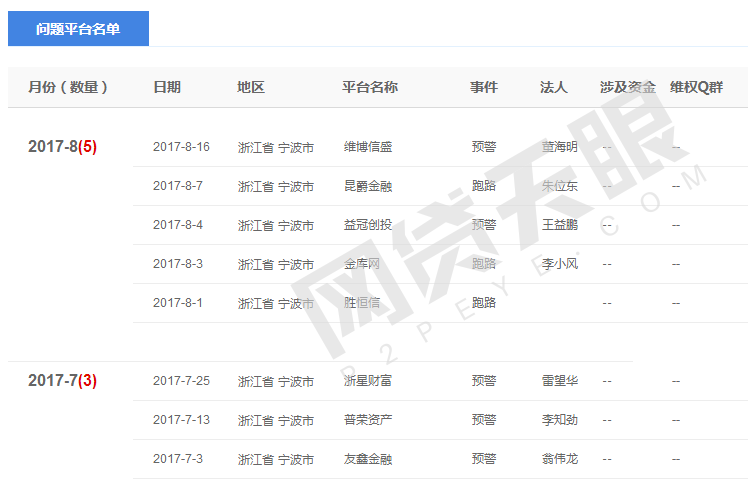748x483 pixels.
Task: Open platform 浙星财富
Action: 368,381
